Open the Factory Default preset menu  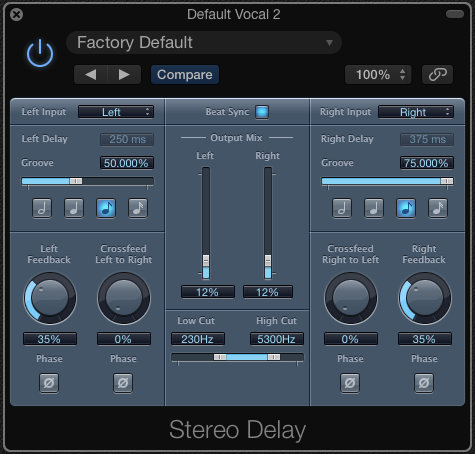click(x=204, y=43)
